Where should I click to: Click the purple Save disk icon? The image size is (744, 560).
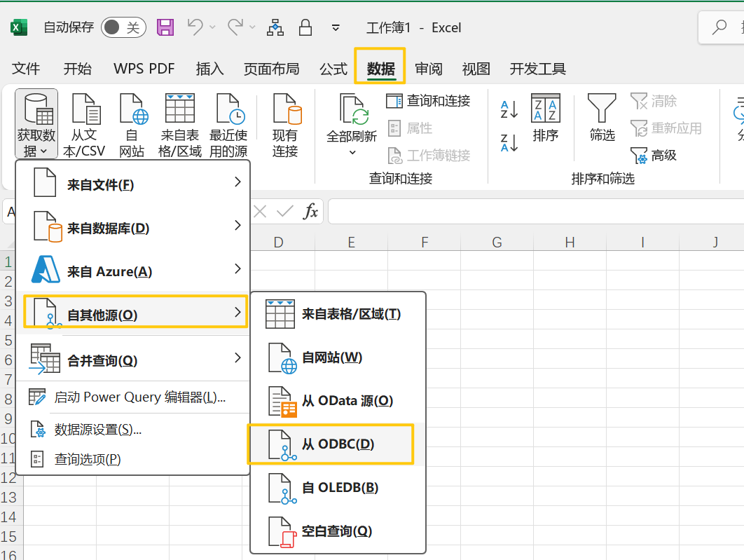tap(165, 27)
